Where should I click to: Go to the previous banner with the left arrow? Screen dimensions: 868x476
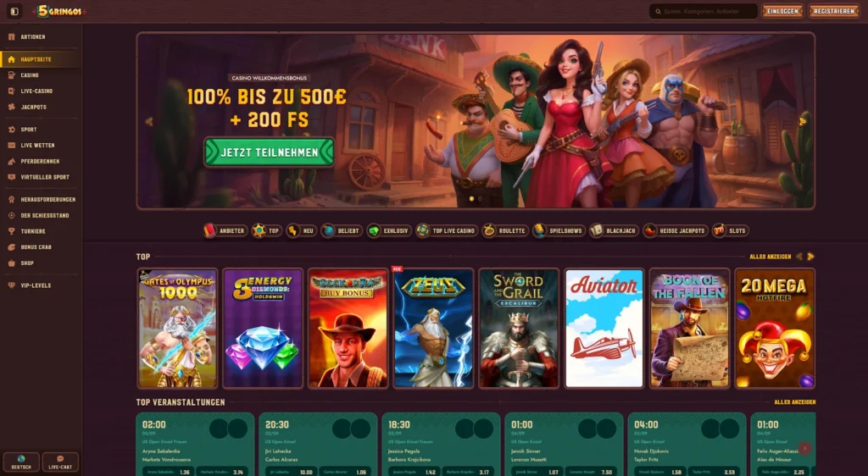point(149,122)
